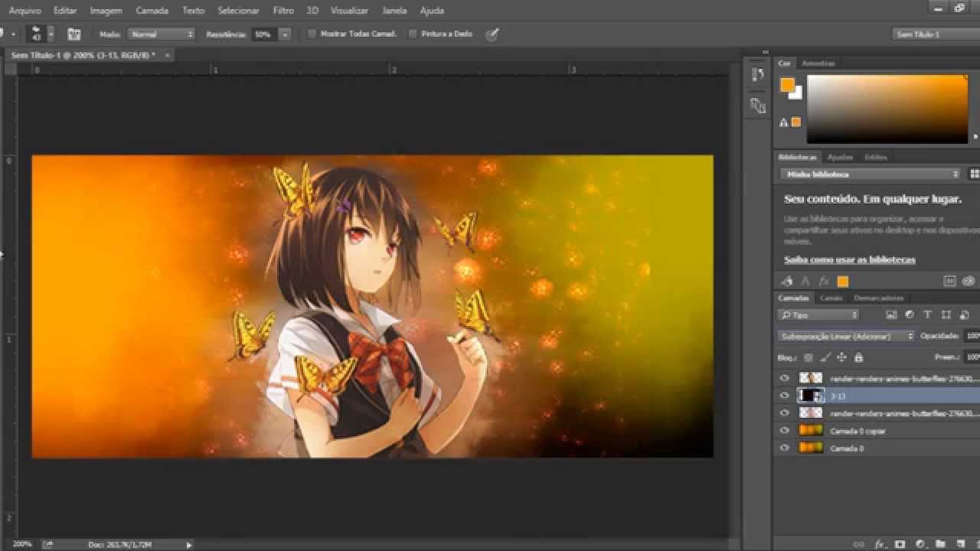
Task: Switch to the Amostras tab
Action: tap(818, 64)
